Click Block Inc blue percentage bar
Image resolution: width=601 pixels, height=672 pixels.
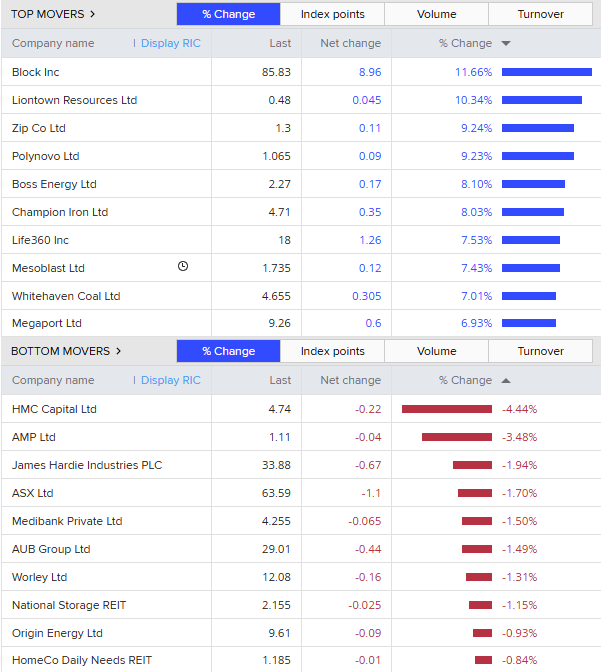pos(547,72)
